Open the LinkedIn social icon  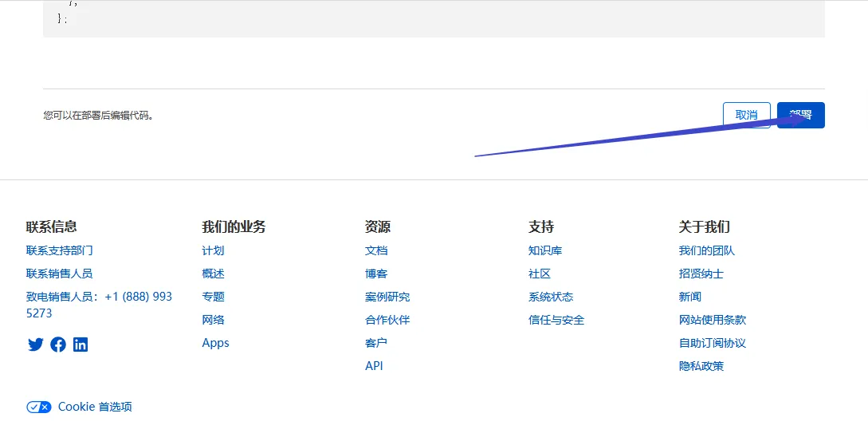click(81, 345)
